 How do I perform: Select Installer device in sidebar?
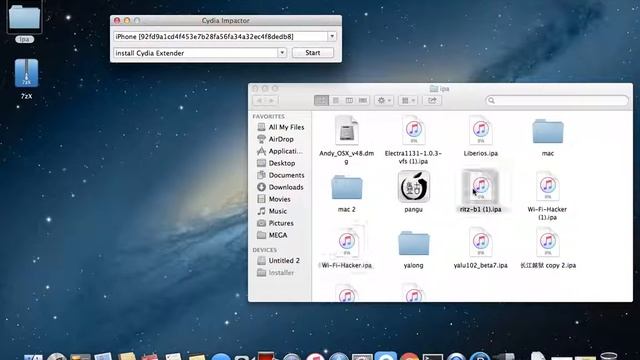tap(276, 273)
